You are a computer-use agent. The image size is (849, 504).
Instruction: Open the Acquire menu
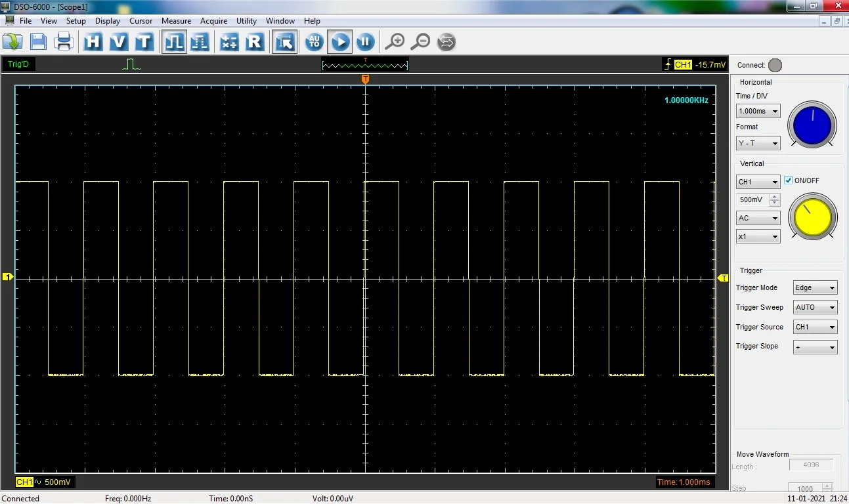click(x=213, y=21)
